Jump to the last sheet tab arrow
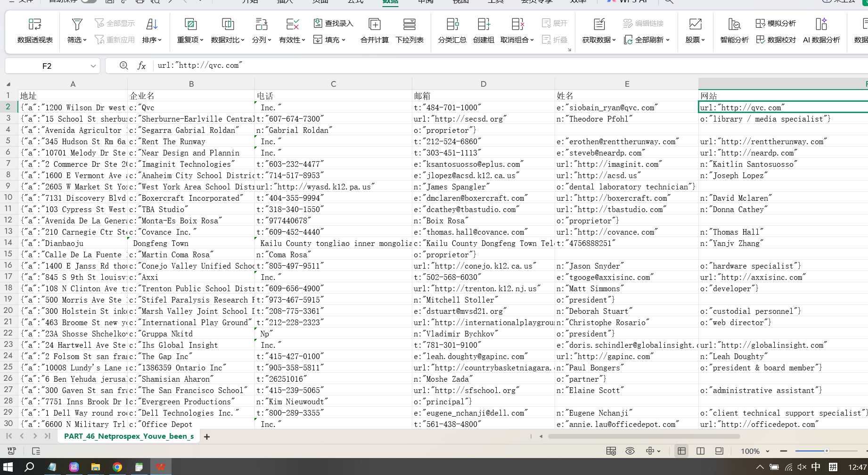868x475 pixels. 47,436
